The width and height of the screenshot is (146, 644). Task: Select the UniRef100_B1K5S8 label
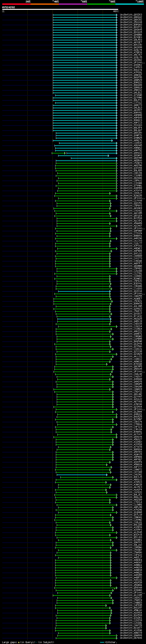(131, 615)
